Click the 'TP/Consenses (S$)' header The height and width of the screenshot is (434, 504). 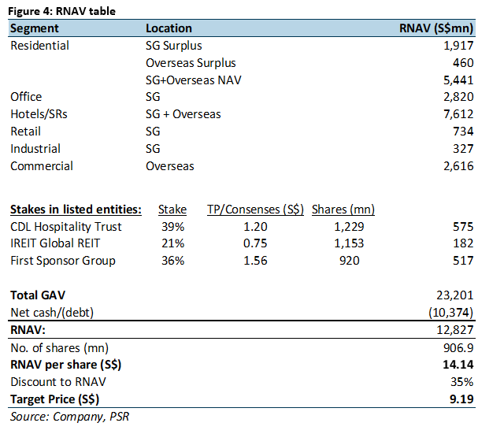(255, 210)
